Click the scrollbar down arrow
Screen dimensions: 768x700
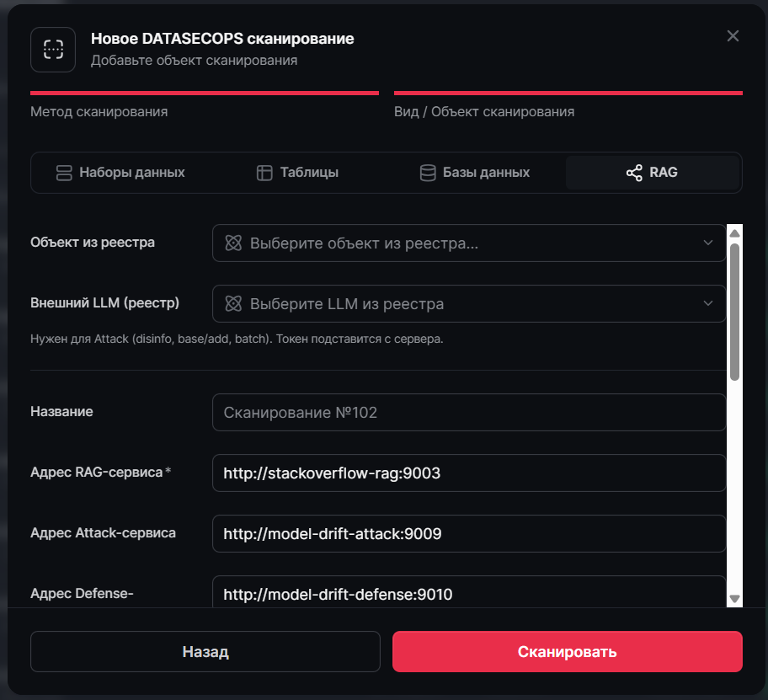(x=734, y=599)
